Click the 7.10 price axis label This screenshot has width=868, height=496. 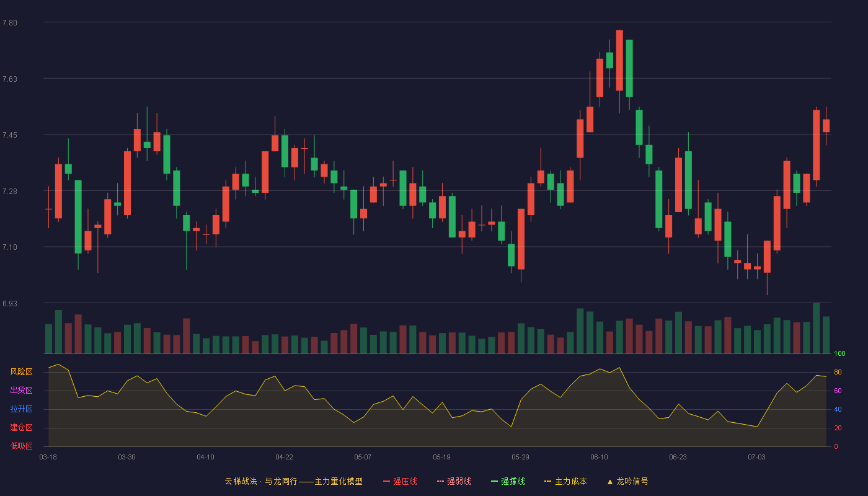(x=10, y=248)
